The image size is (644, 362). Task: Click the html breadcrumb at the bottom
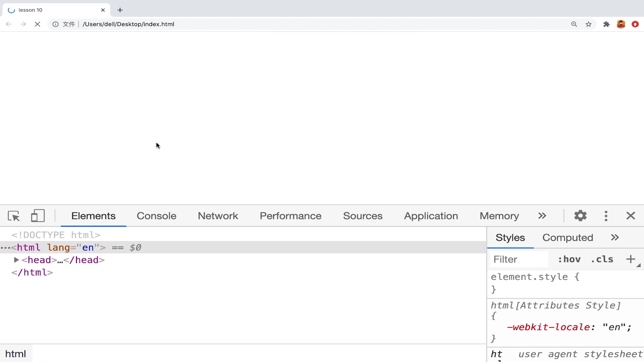15,354
